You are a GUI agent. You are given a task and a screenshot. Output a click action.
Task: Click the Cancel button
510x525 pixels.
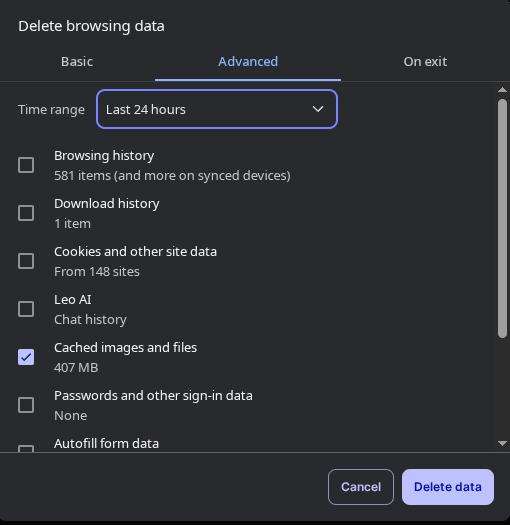coord(361,487)
